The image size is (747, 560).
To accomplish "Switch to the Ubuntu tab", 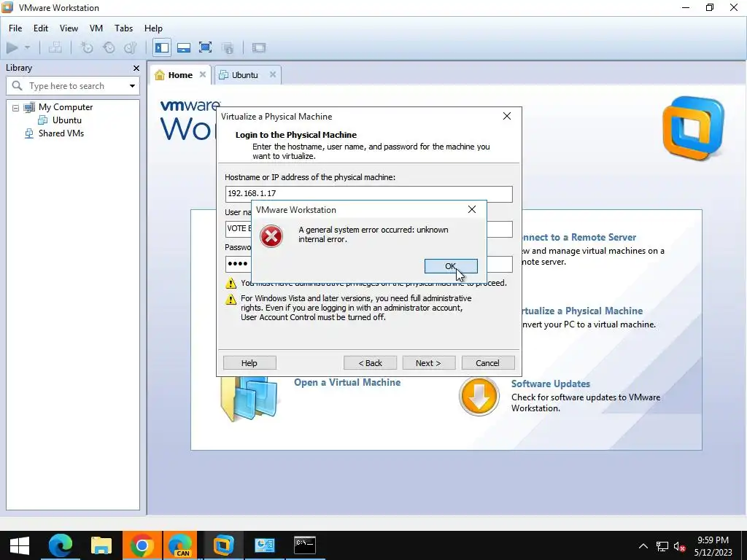I will tap(245, 75).
